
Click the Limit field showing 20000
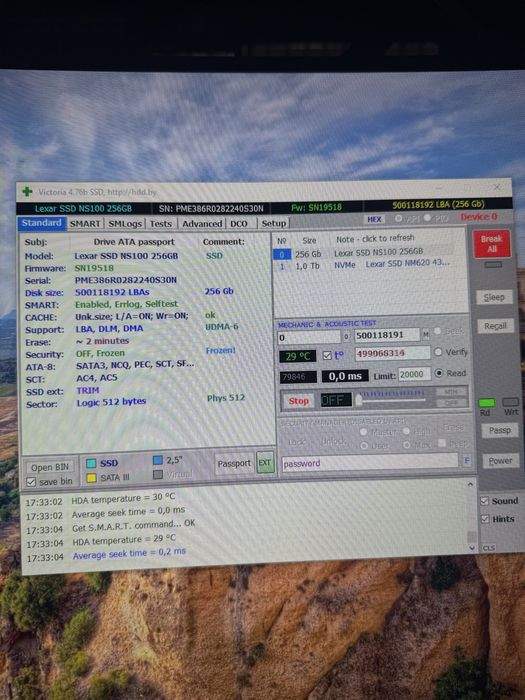pyautogui.click(x=414, y=374)
